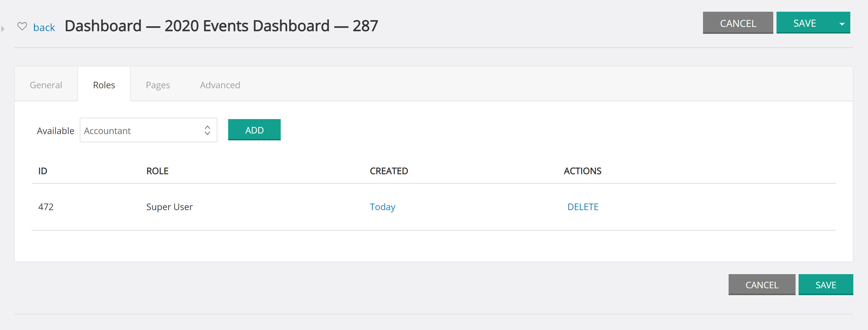Click the ID column header

click(42, 171)
